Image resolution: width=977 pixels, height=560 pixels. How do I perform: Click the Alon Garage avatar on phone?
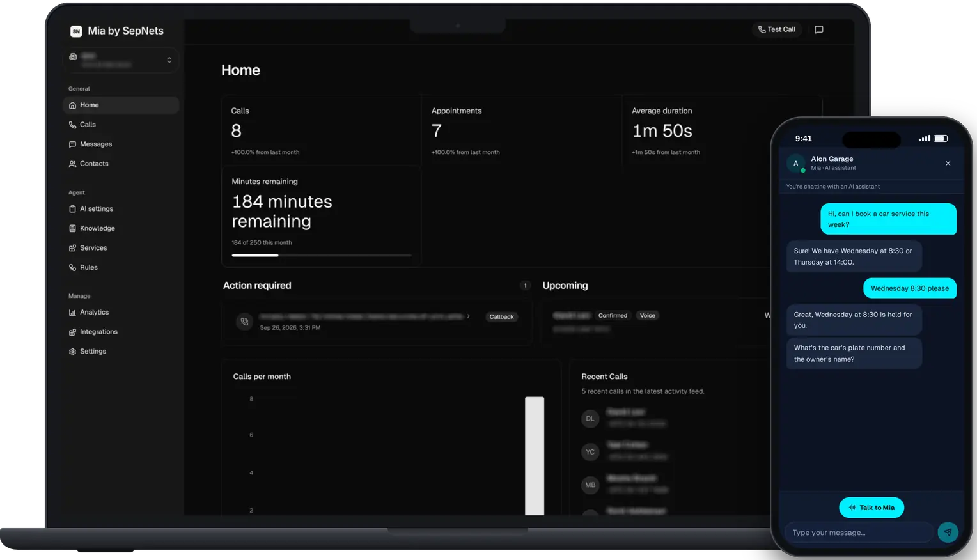click(796, 163)
